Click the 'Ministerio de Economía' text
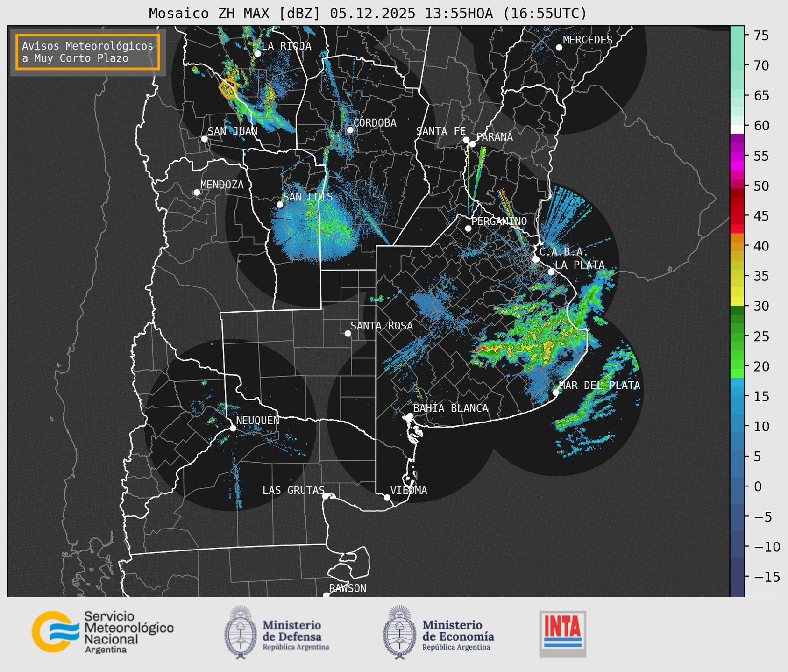 (458, 631)
